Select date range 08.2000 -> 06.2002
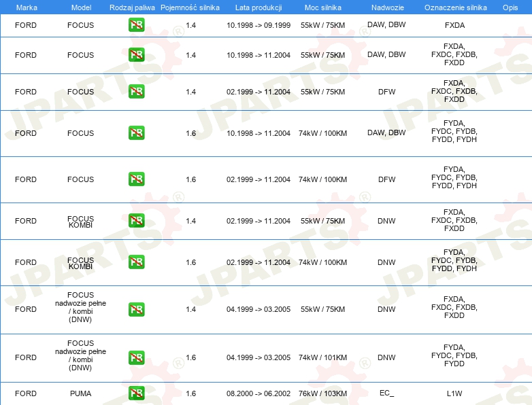Screen dimensions: 532x405 pyautogui.click(x=259, y=393)
